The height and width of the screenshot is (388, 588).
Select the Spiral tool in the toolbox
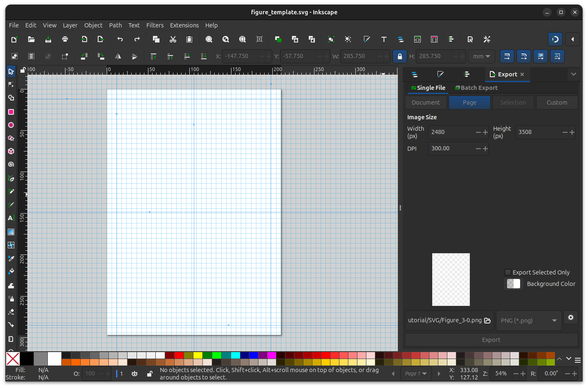pyautogui.click(x=11, y=165)
